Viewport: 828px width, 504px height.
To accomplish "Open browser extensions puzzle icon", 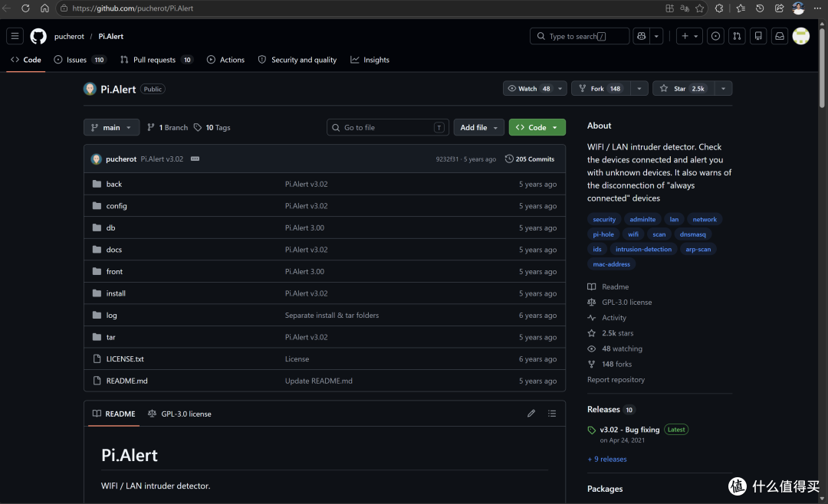I will 719,8.
